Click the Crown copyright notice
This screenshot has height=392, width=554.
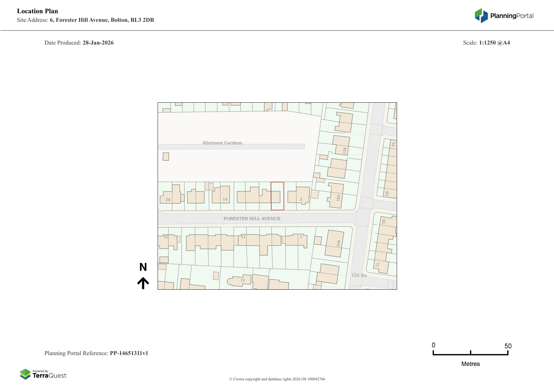click(277, 379)
